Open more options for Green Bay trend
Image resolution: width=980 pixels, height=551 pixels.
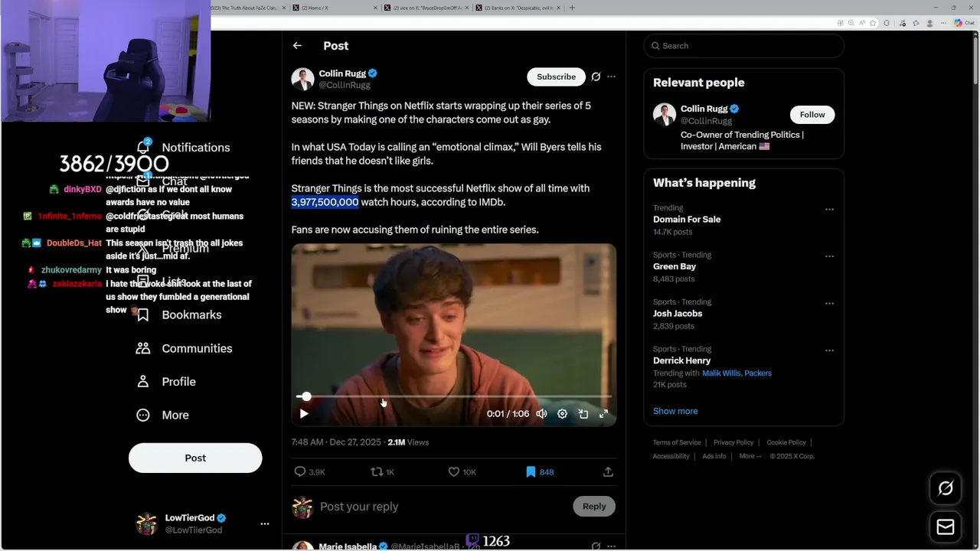pyautogui.click(x=829, y=256)
